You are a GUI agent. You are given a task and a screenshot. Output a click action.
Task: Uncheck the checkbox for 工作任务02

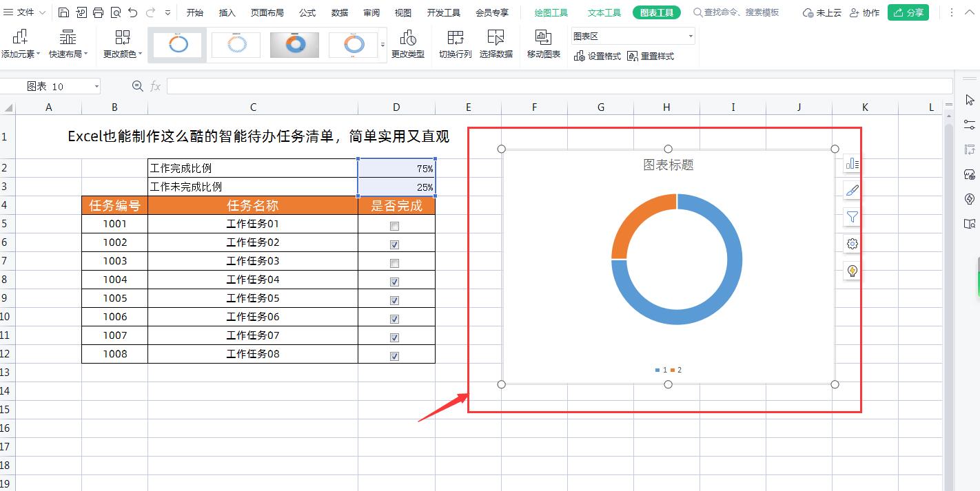(394, 244)
